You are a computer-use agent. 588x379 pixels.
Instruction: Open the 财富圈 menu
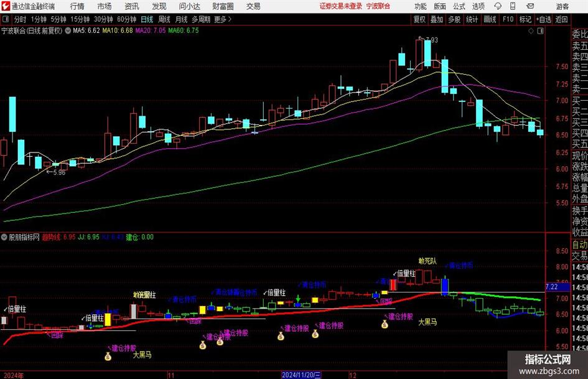[223, 6]
